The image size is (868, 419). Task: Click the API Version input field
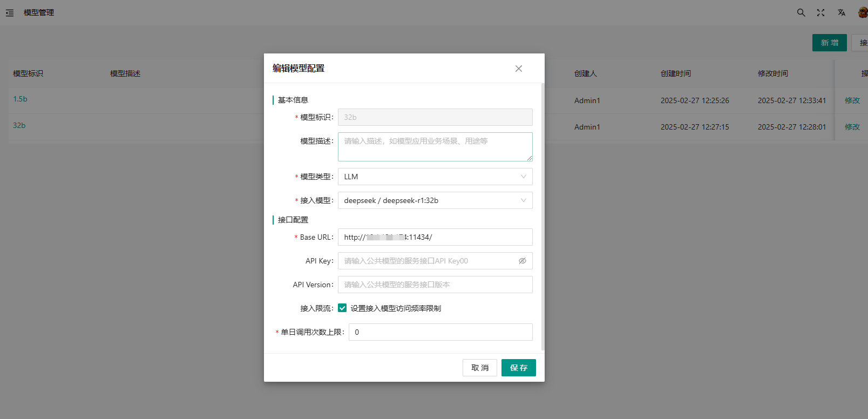point(435,285)
